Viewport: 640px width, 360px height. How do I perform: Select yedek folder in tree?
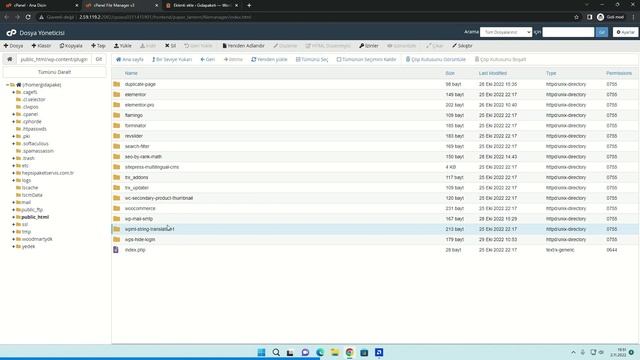pyautogui.click(x=28, y=247)
